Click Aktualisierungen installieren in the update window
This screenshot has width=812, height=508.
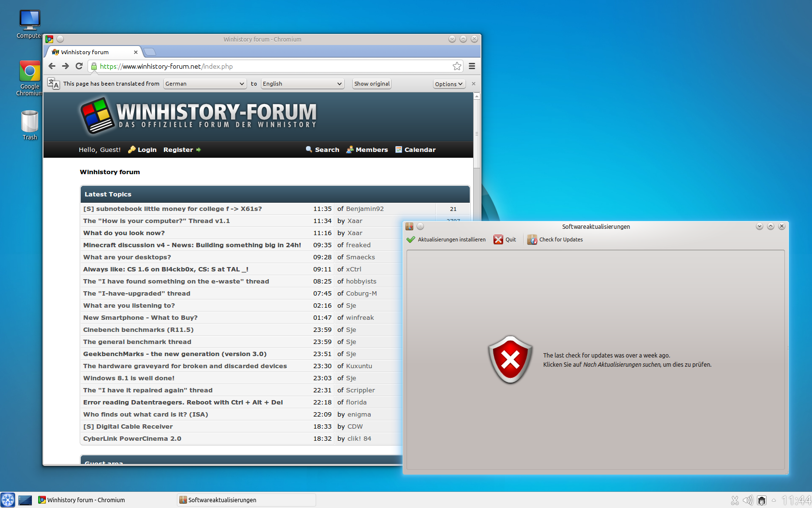click(x=446, y=239)
